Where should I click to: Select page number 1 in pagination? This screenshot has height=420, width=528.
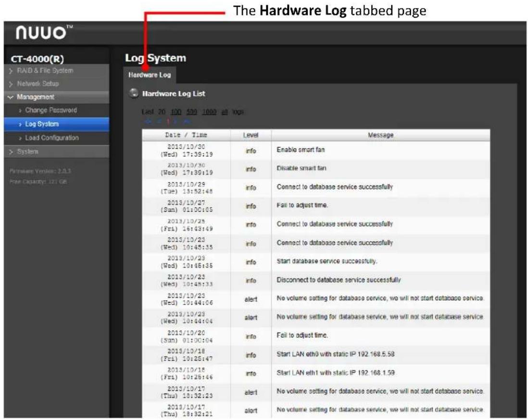click(168, 121)
